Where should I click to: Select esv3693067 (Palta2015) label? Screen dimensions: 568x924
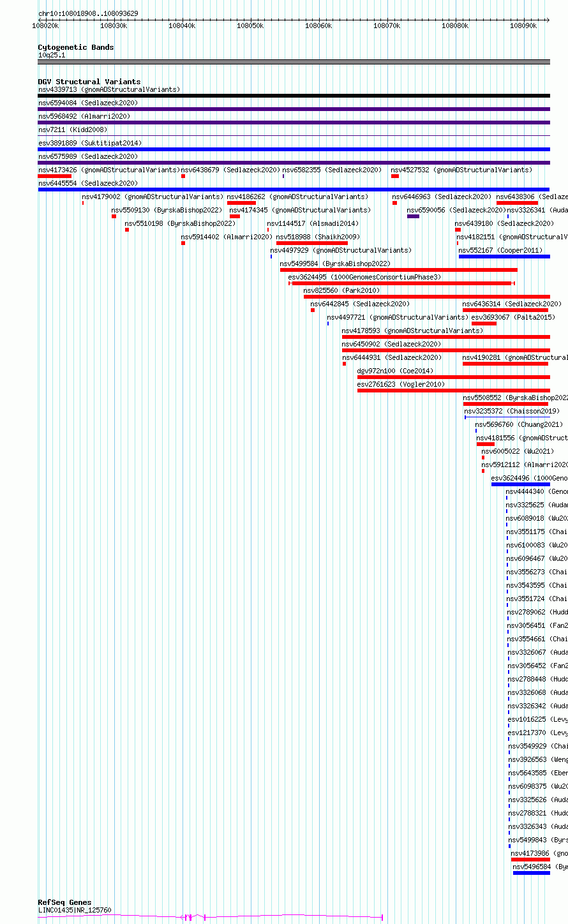click(x=514, y=317)
